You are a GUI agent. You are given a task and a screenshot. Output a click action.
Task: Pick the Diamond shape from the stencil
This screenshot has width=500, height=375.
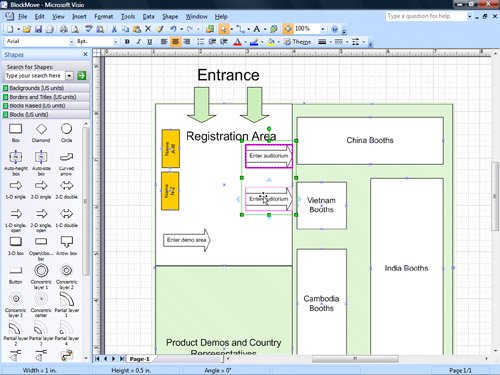coord(41,132)
